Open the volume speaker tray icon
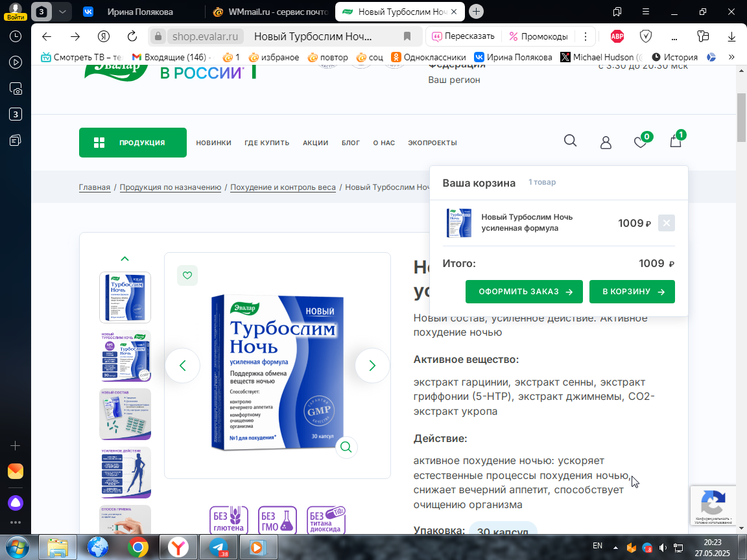 pos(663,548)
